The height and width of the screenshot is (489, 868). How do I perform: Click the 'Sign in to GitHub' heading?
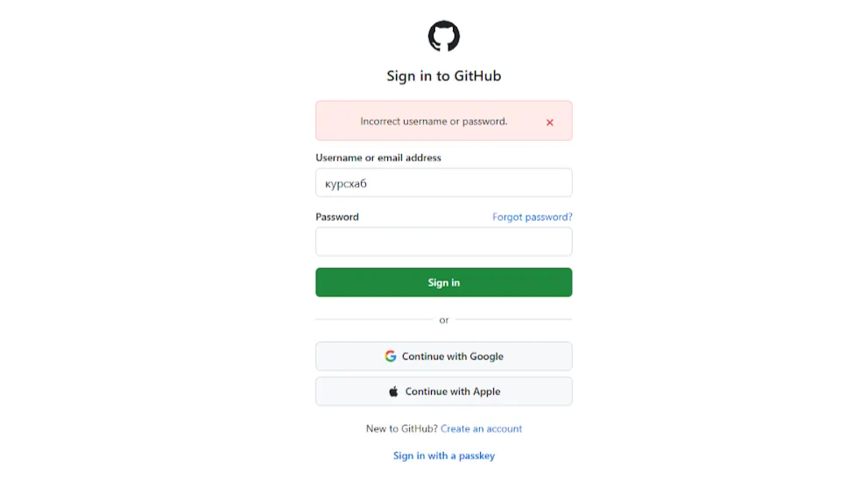coord(443,76)
